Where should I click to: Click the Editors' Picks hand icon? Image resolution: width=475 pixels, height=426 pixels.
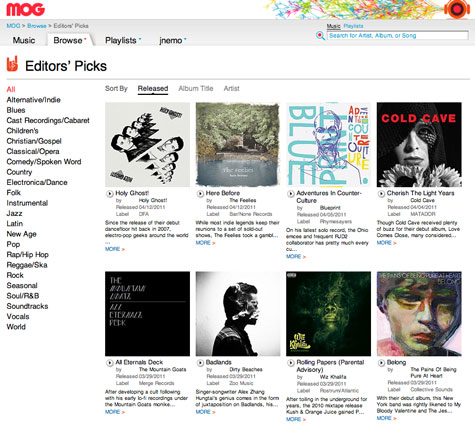(12, 64)
